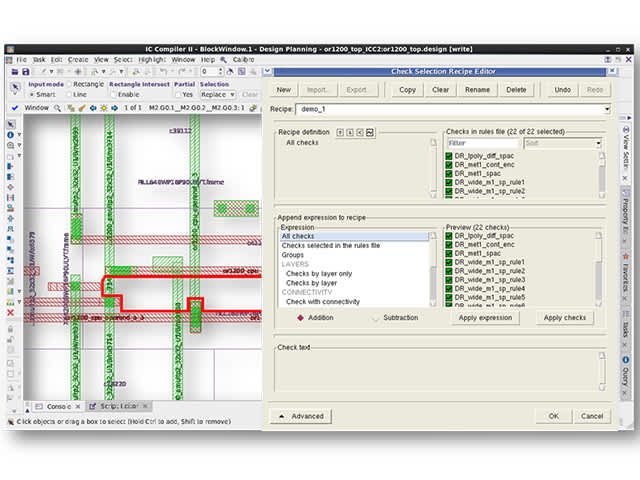The width and height of the screenshot is (640, 480).
Task: Click the Delete recipe button
Action: 516,90
